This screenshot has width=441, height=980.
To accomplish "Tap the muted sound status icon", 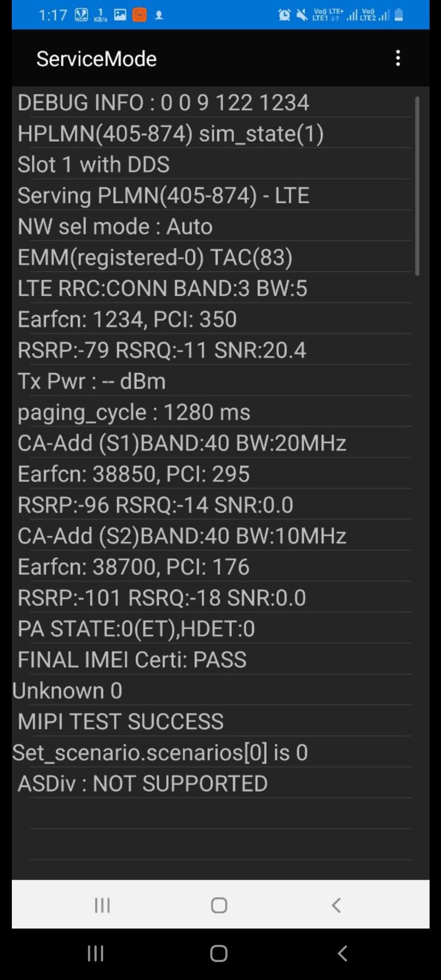I will (302, 16).
